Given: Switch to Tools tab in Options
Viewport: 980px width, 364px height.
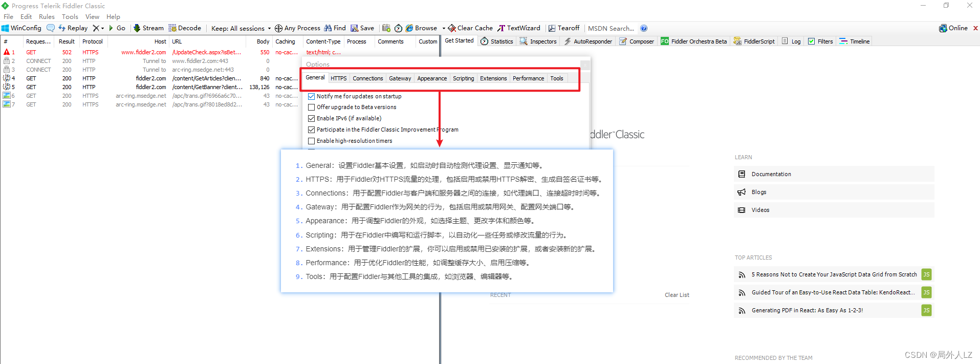Looking at the screenshot, I should coord(557,78).
